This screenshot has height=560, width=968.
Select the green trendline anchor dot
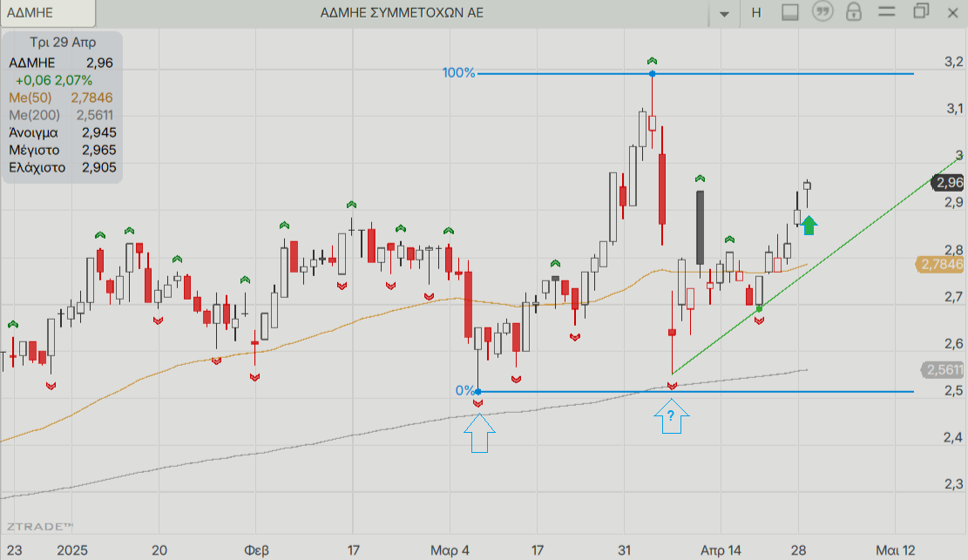tap(760, 308)
